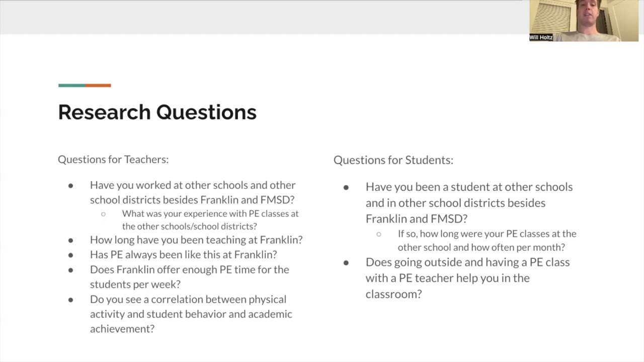Click the orange segment of the accent bar
Viewport: 644px width, 362px height.
coord(98,85)
